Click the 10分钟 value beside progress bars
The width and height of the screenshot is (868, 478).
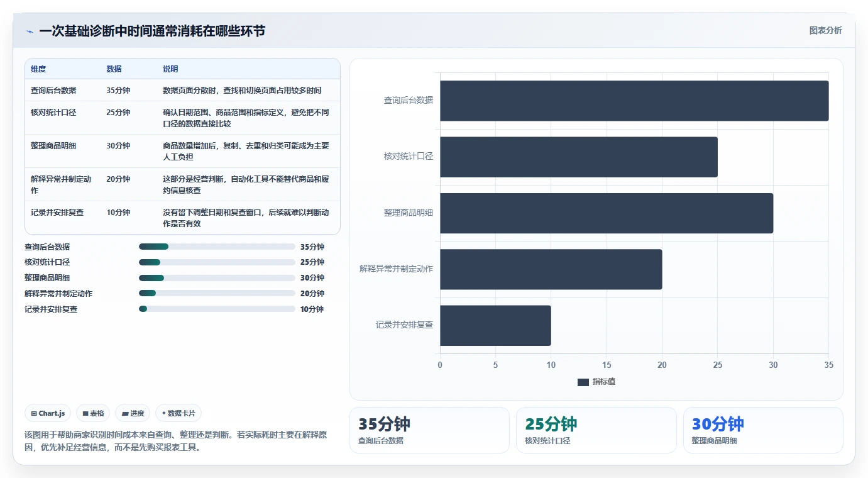(x=312, y=309)
